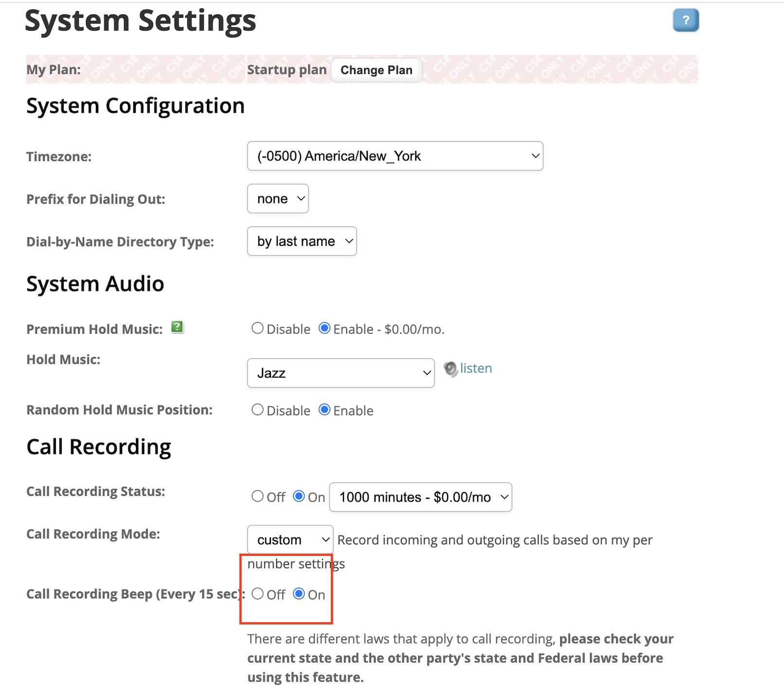The width and height of the screenshot is (784, 695).
Task: Click the listen link to preview hold music
Action: (476, 368)
